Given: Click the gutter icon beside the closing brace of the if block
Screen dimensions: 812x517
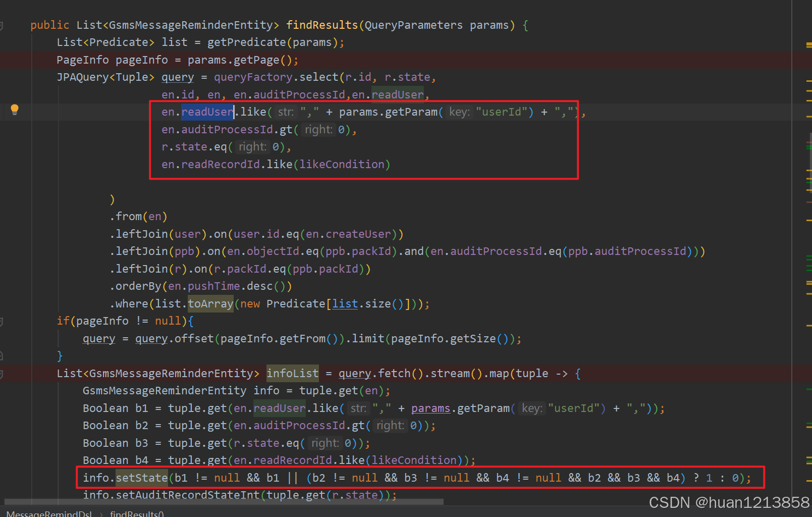Looking at the screenshot, I should 3,355.
